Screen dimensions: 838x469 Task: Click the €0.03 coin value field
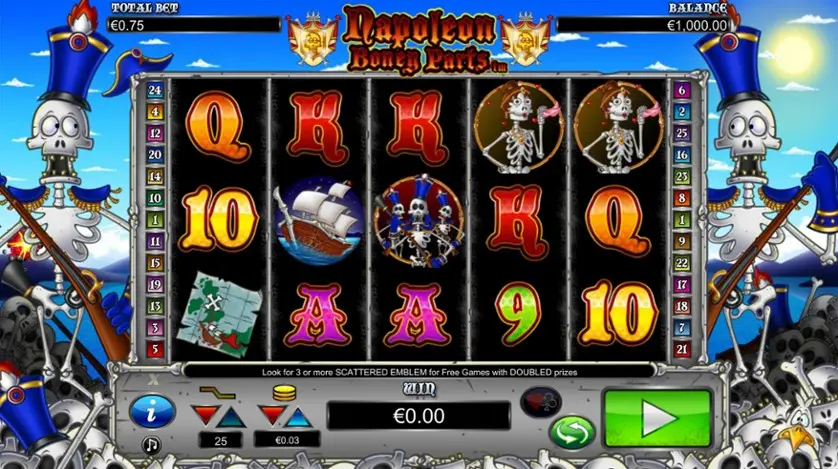[287, 440]
